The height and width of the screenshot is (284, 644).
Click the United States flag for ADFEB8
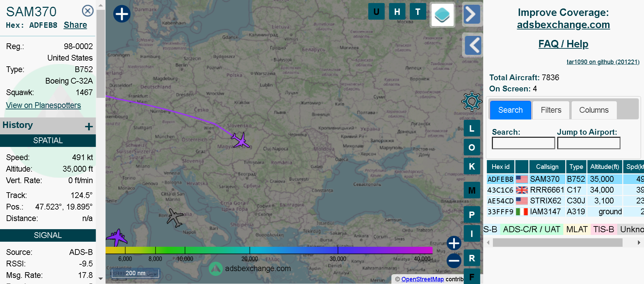tap(522, 179)
